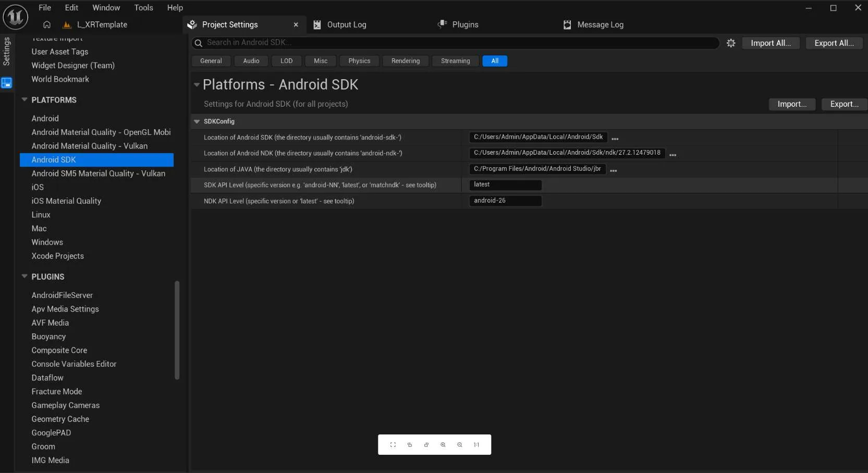This screenshot has width=868, height=473.
Task: Toggle the Physics filter
Action: click(x=359, y=61)
